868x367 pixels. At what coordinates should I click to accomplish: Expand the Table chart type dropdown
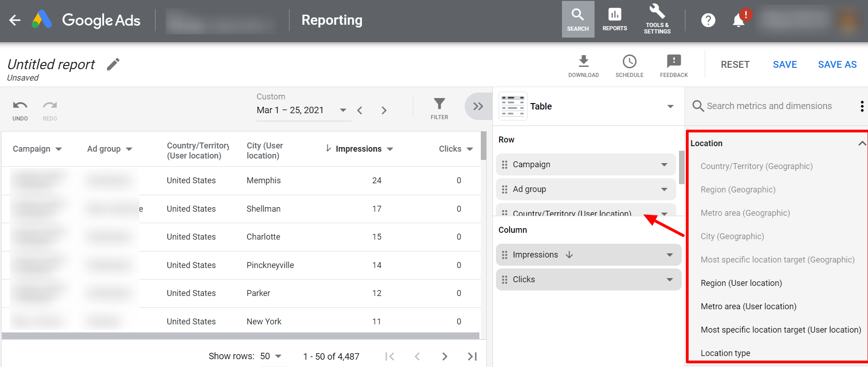click(x=670, y=106)
